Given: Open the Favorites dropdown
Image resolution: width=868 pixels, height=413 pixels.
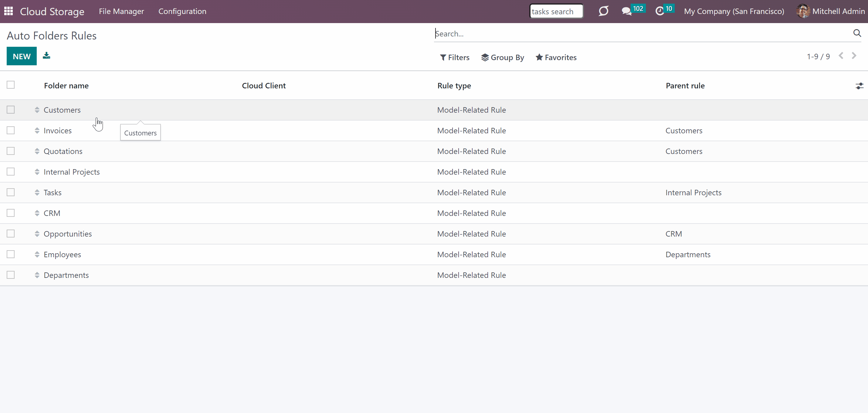Looking at the screenshot, I should coord(556,57).
